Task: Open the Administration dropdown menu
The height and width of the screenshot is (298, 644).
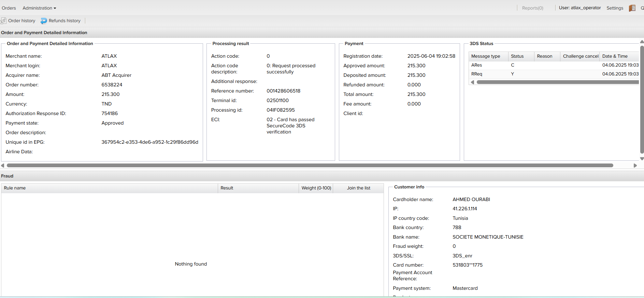Action: pyautogui.click(x=39, y=8)
